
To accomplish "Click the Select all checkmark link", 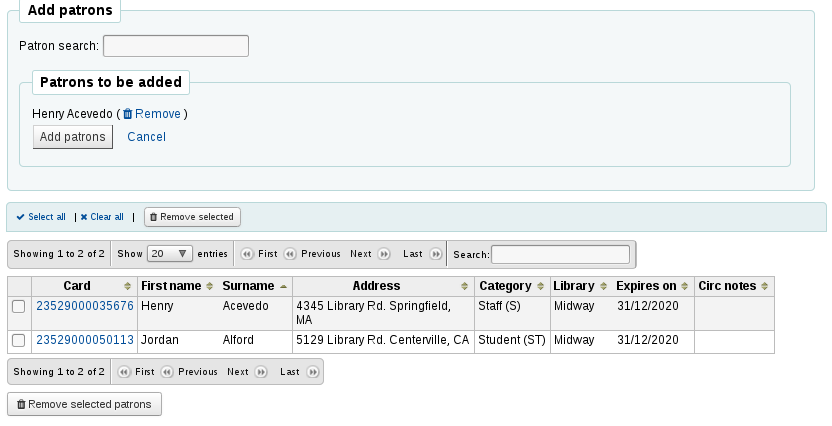I will coord(41,217).
